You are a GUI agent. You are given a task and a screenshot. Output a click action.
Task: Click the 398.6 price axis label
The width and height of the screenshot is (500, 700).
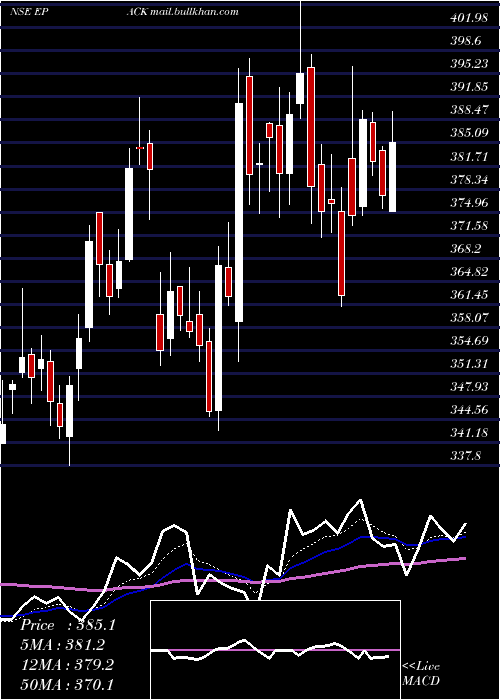click(464, 41)
